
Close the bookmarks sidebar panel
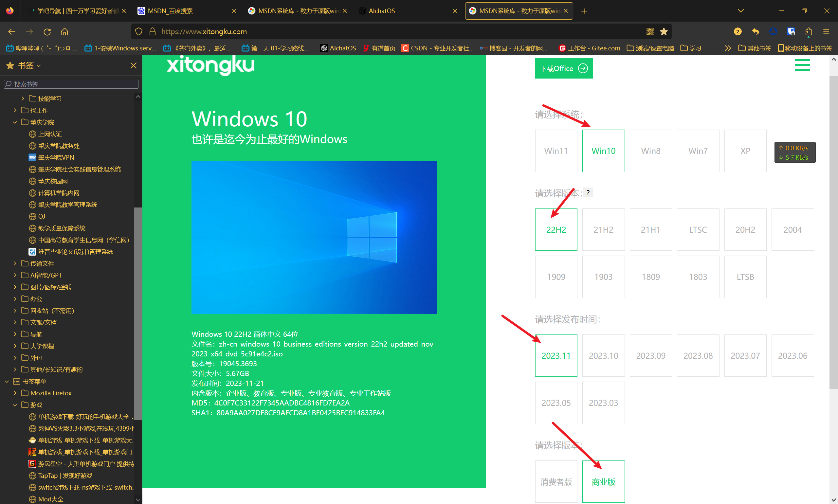(x=134, y=65)
